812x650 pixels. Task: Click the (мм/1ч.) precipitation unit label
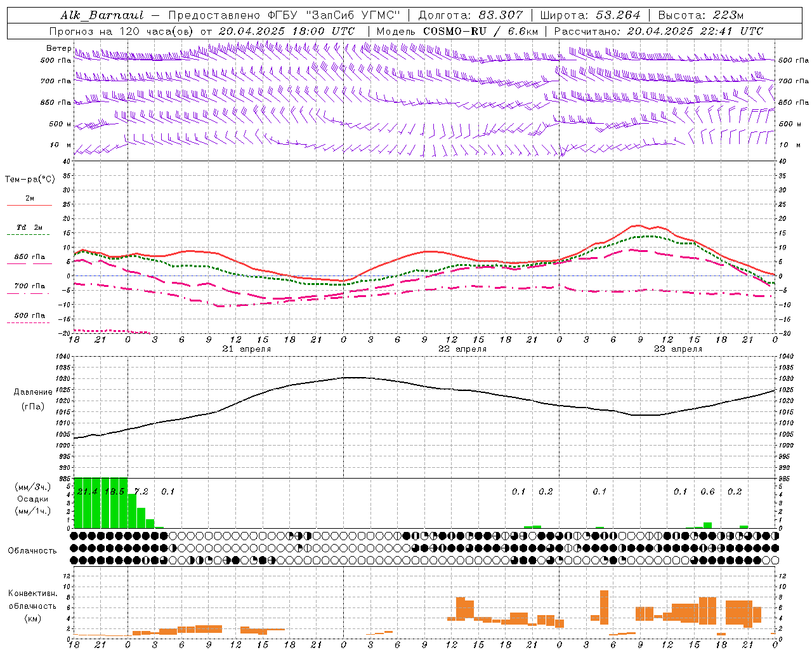[x=33, y=511]
